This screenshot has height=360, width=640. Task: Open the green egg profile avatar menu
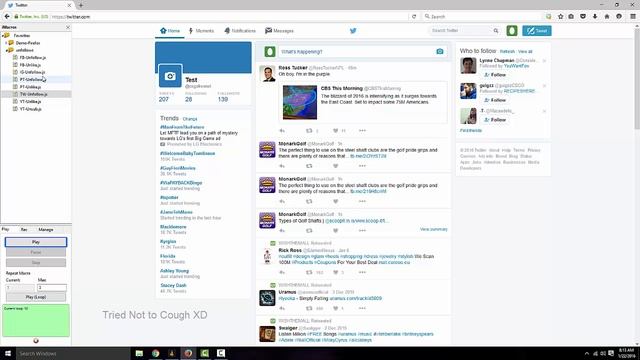point(512,31)
